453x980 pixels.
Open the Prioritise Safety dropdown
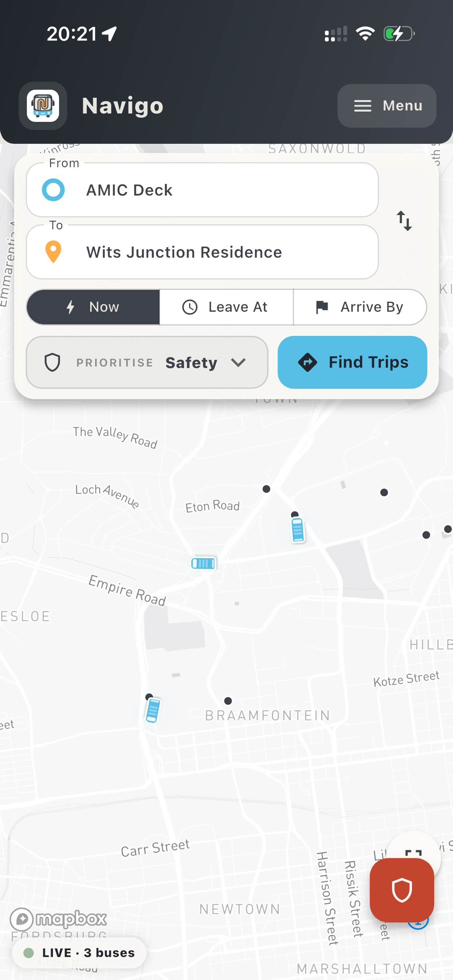coord(147,362)
